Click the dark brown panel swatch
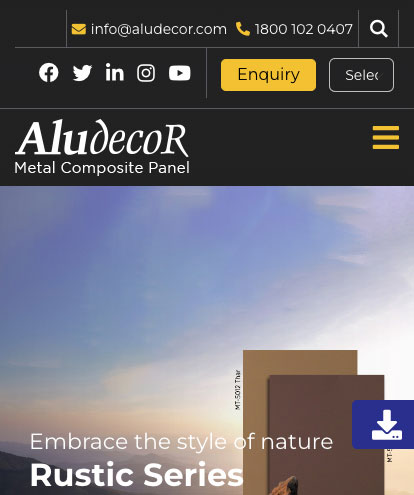The height and width of the screenshot is (495, 414). [x=327, y=433]
